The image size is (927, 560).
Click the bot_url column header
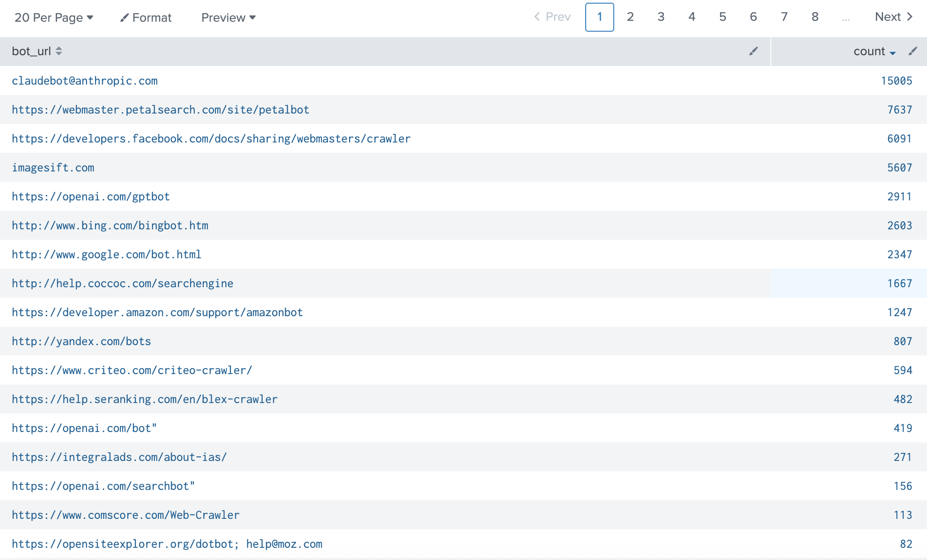[x=31, y=51]
